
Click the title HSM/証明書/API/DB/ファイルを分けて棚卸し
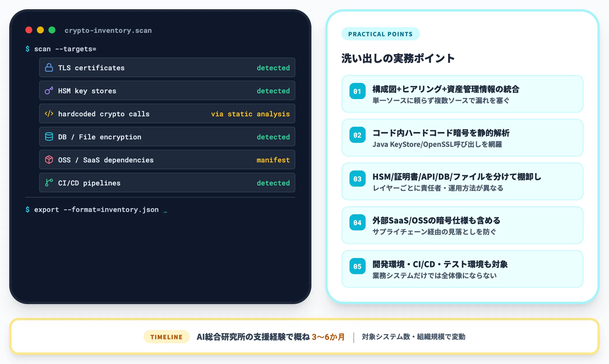pyautogui.click(x=457, y=177)
